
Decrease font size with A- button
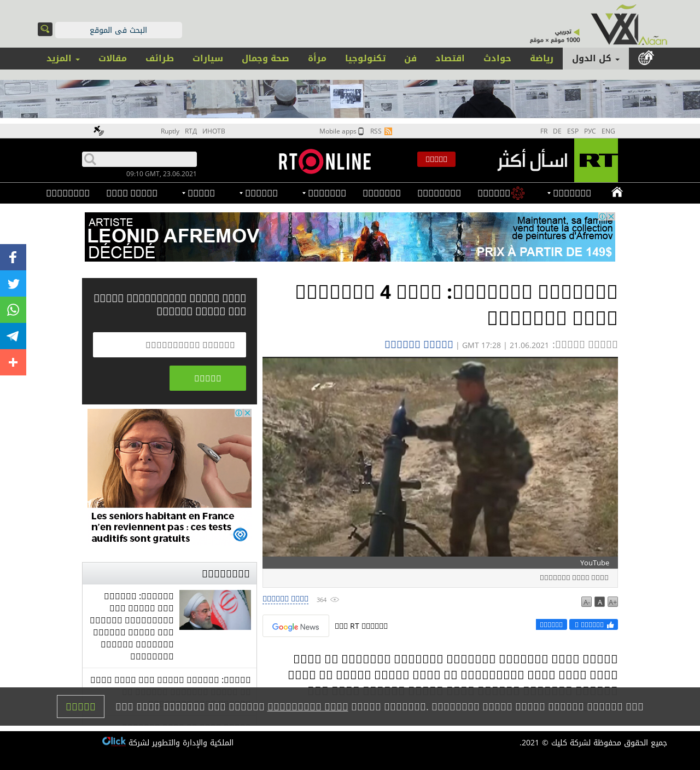click(x=586, y=602)
